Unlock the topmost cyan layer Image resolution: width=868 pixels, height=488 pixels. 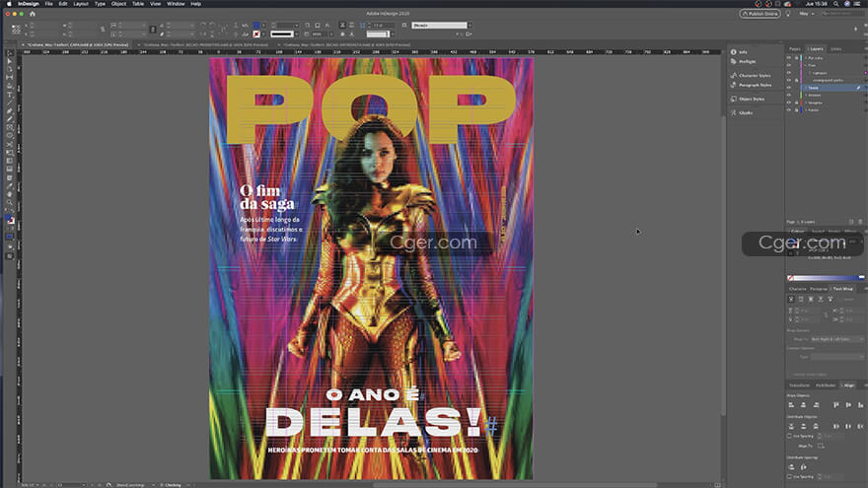coord(796,57)
